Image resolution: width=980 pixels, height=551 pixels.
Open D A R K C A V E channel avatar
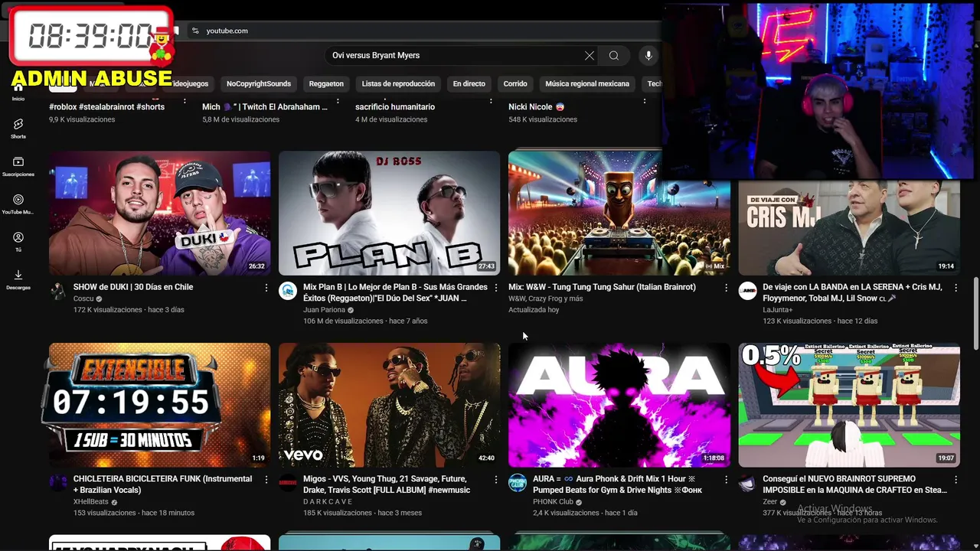[288, 483]
